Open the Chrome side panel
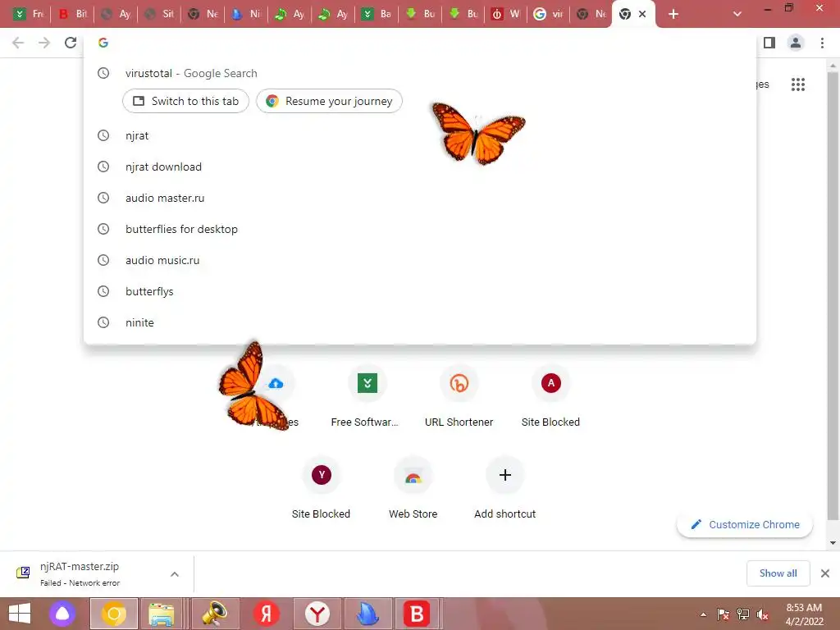This screenshot has width=840, height=630. coord(769,43)
